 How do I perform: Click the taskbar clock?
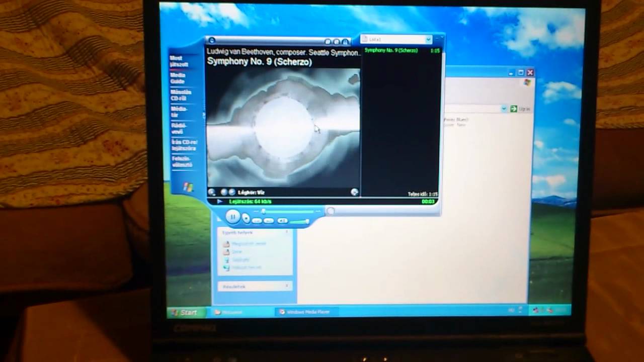point(561,310)
